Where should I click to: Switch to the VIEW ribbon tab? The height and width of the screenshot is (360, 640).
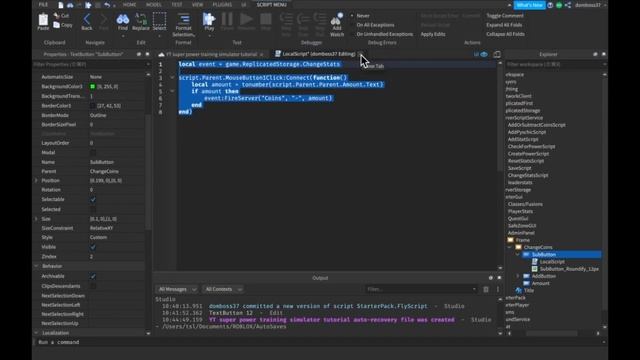(197, 5)
